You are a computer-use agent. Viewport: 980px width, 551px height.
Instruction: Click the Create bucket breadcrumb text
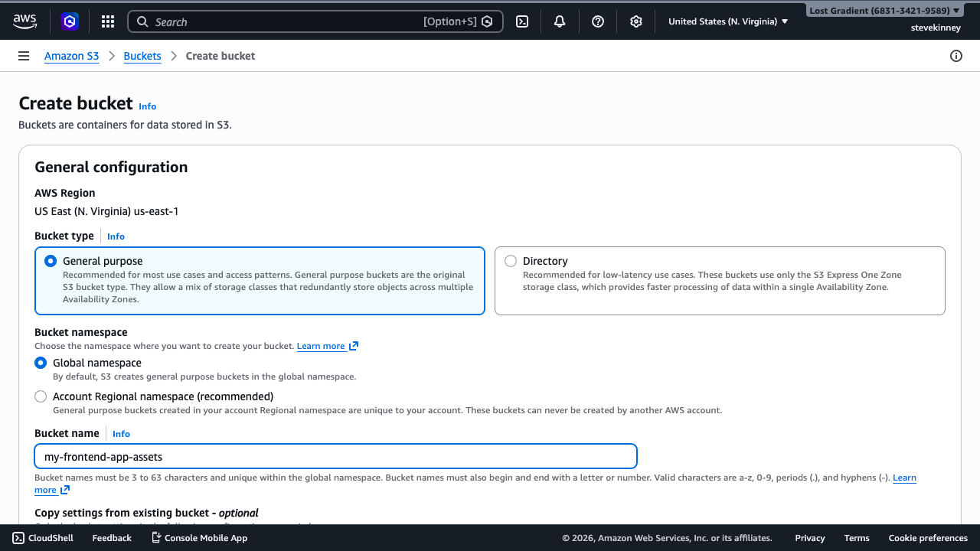[x=220, y=56]
